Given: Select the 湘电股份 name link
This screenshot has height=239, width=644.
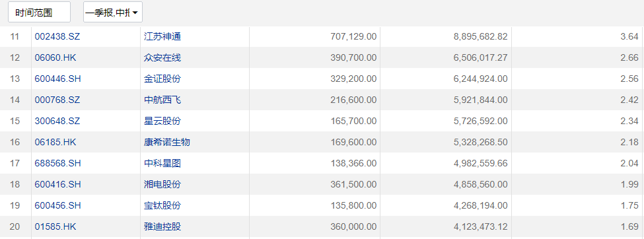Looking at the screenshot, I should tap(162, 185).
